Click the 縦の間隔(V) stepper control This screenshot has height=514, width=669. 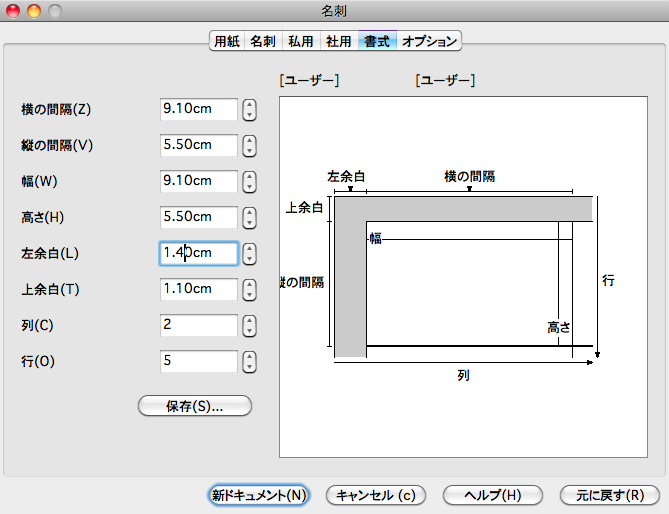click(x=250, y=145)
